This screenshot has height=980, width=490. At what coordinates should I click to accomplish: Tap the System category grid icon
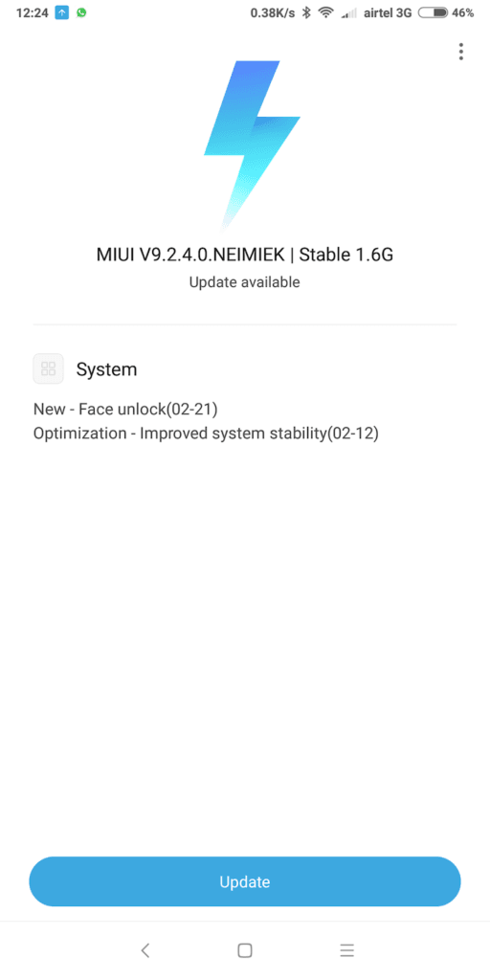pyautogui.click(x=48, y=368)
